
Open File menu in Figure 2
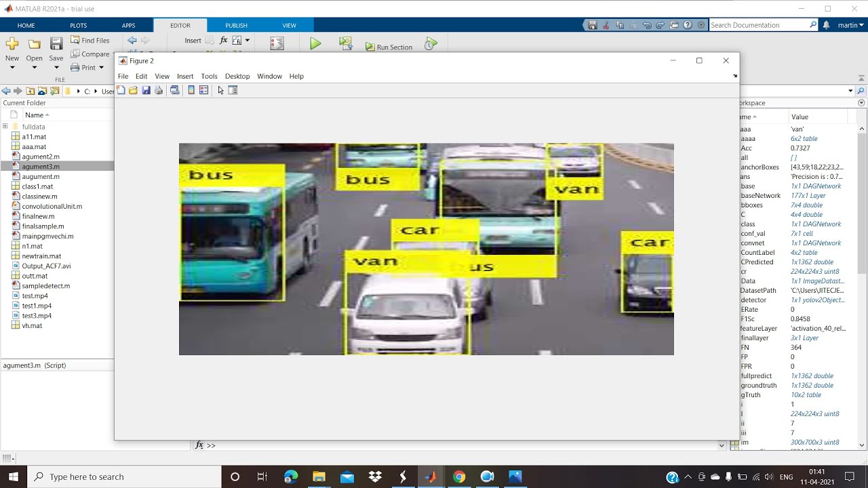coord(123,76)
